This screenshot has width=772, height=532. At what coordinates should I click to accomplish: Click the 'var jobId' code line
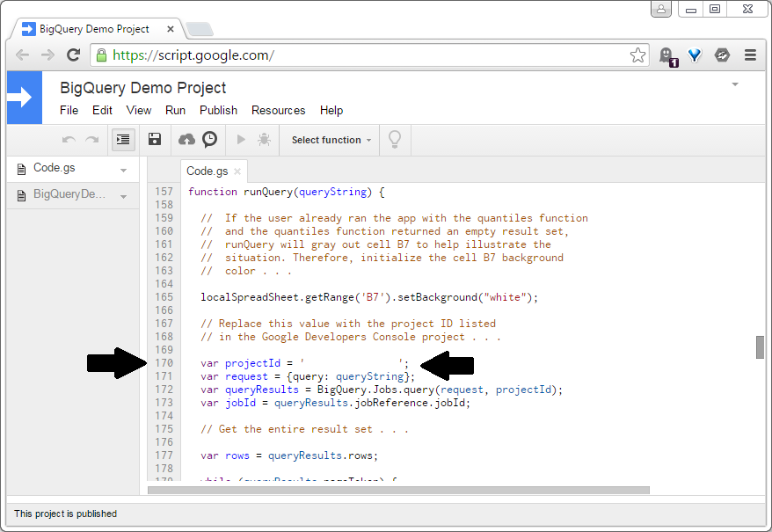335,403
